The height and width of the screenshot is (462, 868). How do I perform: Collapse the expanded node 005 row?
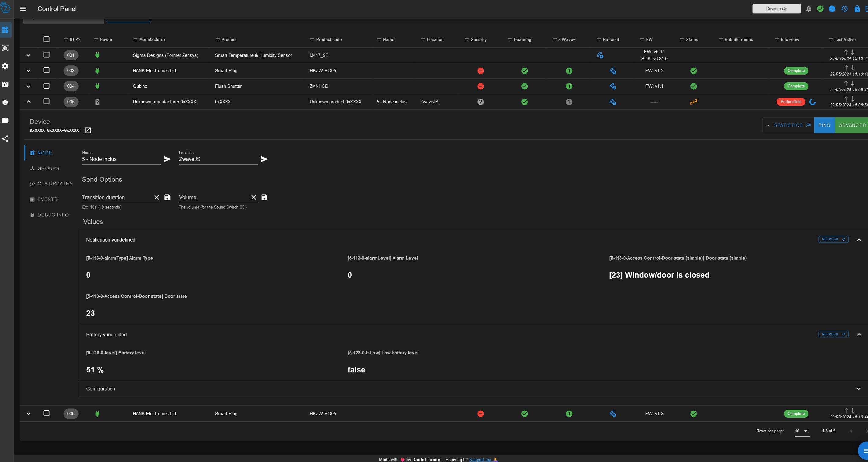coord(28,102)
